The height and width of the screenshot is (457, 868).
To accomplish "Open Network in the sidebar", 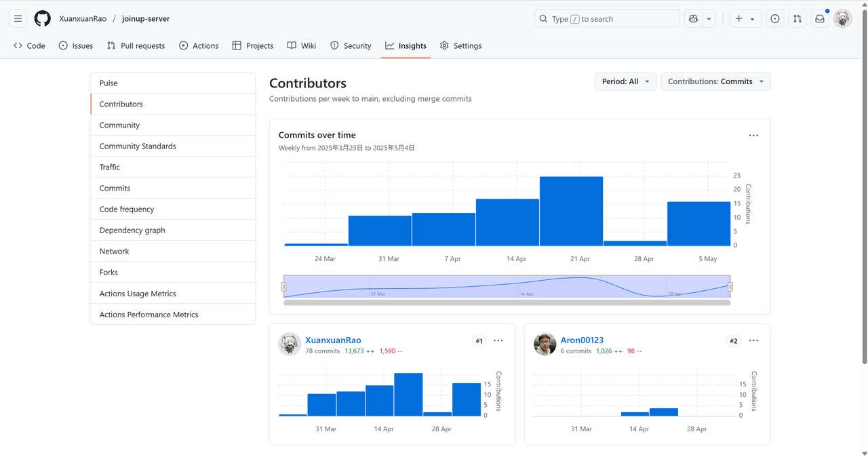I will (x=173, y=251).
